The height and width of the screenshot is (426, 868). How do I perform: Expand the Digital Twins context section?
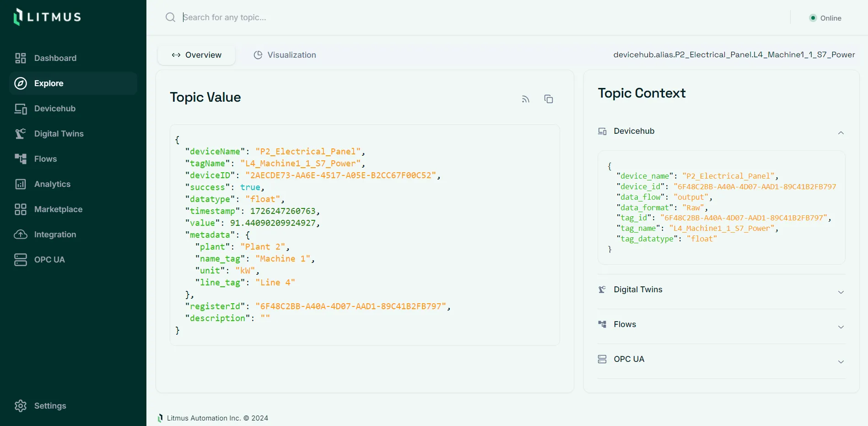[x=841, y=292]
